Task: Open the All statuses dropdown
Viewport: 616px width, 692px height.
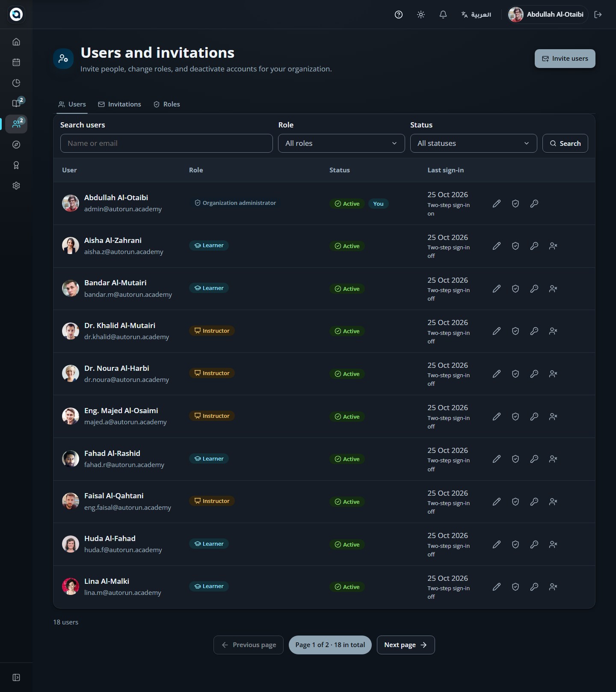Action: [x=474, y=143]
